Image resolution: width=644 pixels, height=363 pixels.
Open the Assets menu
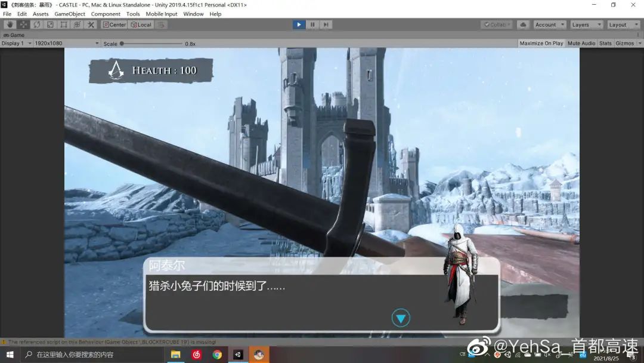pyautogui.click(x=41, y=14)
